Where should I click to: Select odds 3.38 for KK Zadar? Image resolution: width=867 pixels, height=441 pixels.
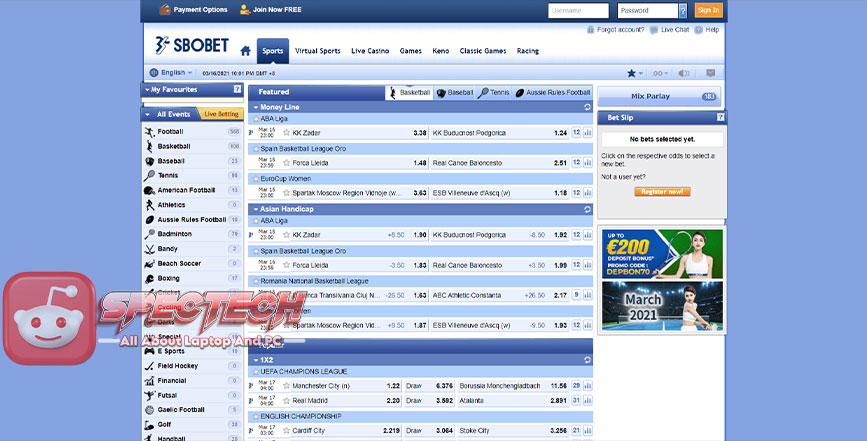pyautogui.click(x=420, y=133)
